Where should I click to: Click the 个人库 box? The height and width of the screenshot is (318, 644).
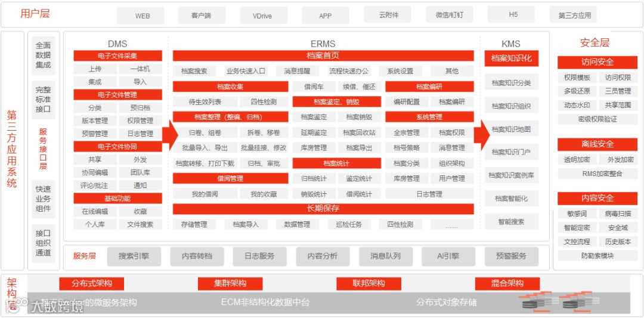click(x=95, y=224)
